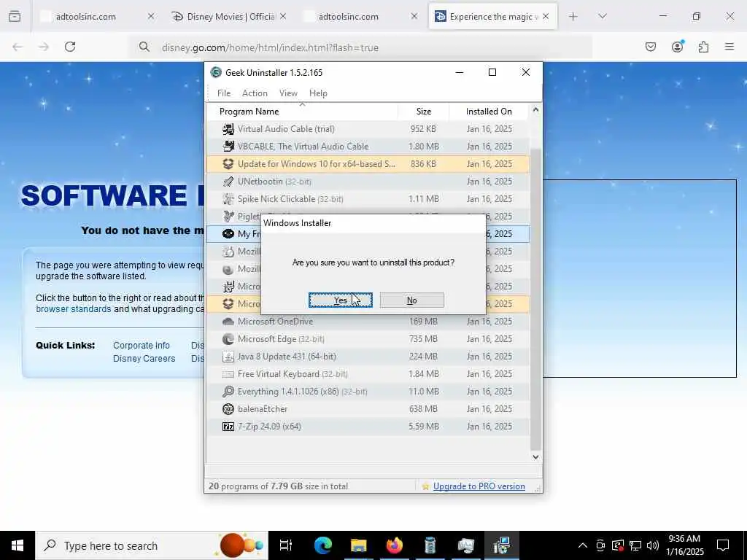Open the Firefox account icon
This screenshot has height=560, width=747.
click(677, 47)
